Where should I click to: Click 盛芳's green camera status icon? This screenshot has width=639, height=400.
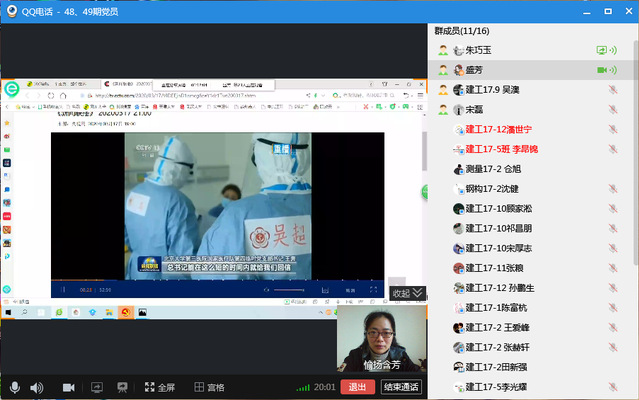pos(604,70)
